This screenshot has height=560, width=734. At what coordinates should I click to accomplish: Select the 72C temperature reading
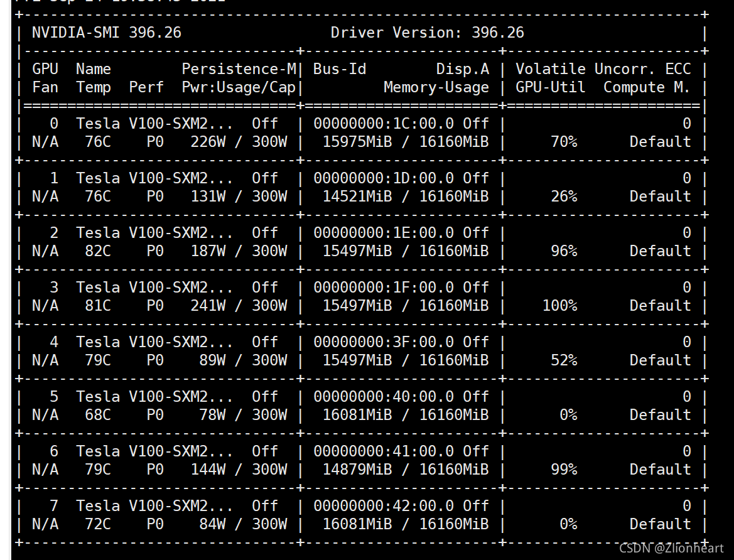click(x=98, y=524)
